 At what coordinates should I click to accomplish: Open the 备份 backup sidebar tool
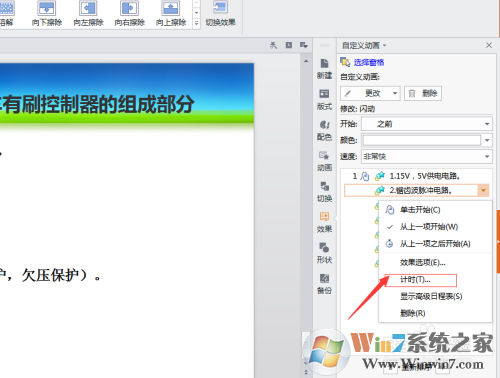coord(324,284)
